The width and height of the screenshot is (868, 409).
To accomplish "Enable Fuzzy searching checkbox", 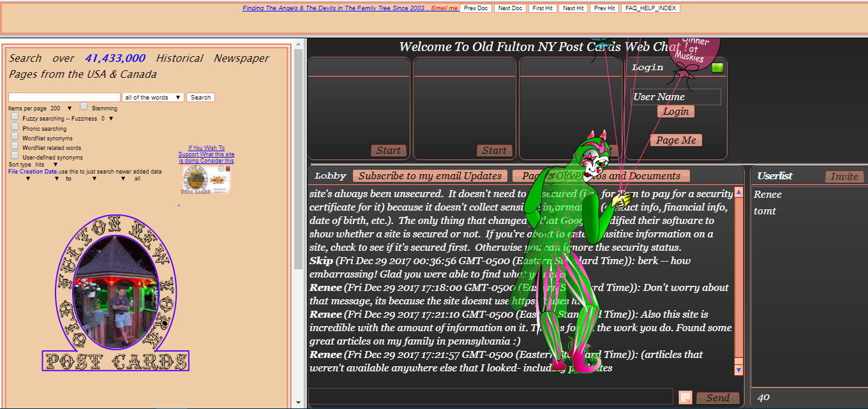I will (x=15, y=117).
